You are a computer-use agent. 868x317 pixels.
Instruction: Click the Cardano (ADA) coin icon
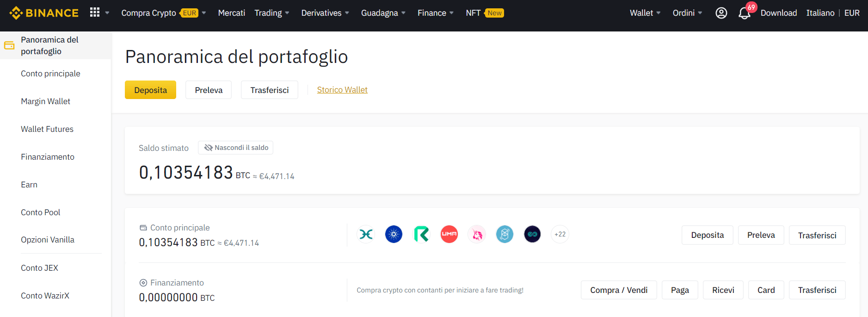click(x=394, y=234)
